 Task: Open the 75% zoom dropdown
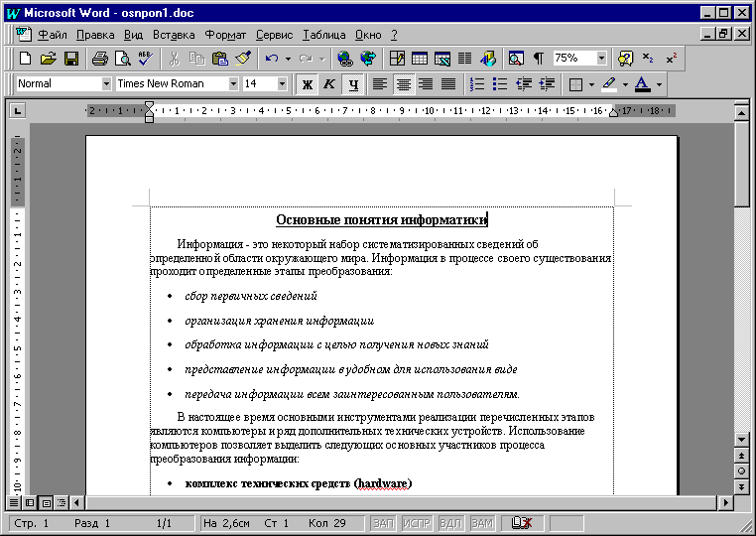pyautogui.click(x=601, y=59)
